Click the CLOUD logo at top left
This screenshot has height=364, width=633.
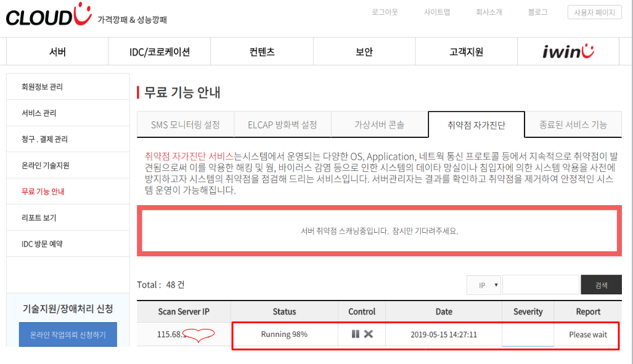48,16
